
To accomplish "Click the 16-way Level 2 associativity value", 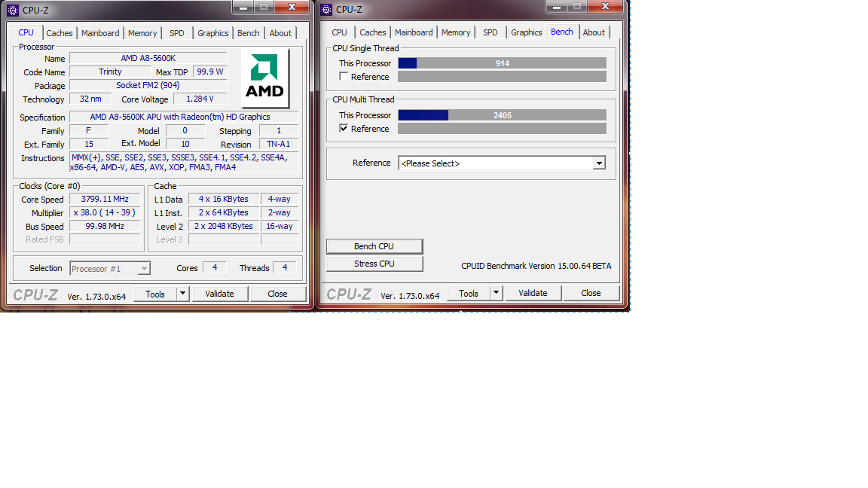I will 280,226.
